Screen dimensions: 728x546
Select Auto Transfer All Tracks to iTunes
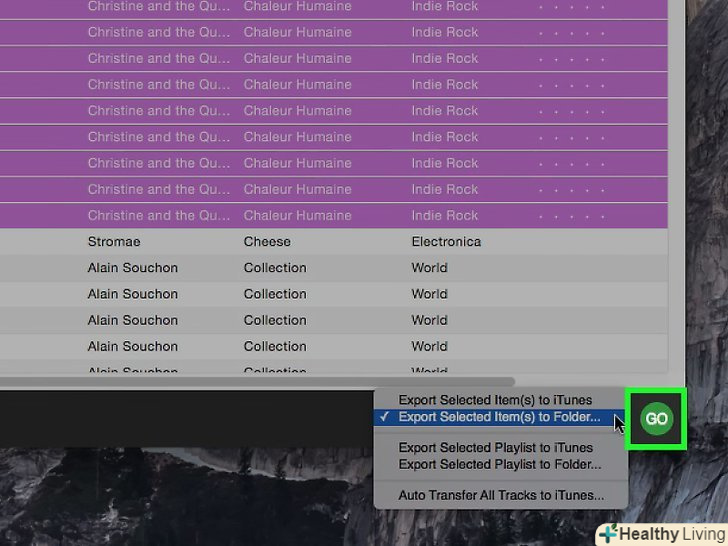pos(501,495)
